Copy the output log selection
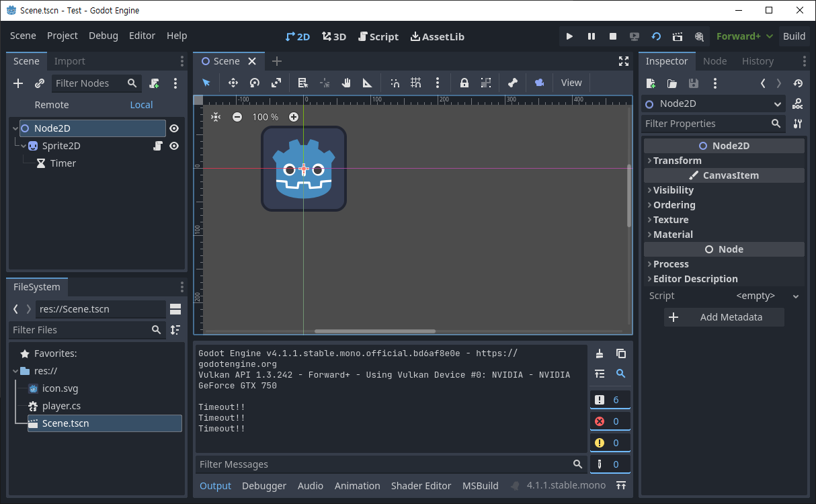This screenshot has width=816, height=504. (621, 353)
